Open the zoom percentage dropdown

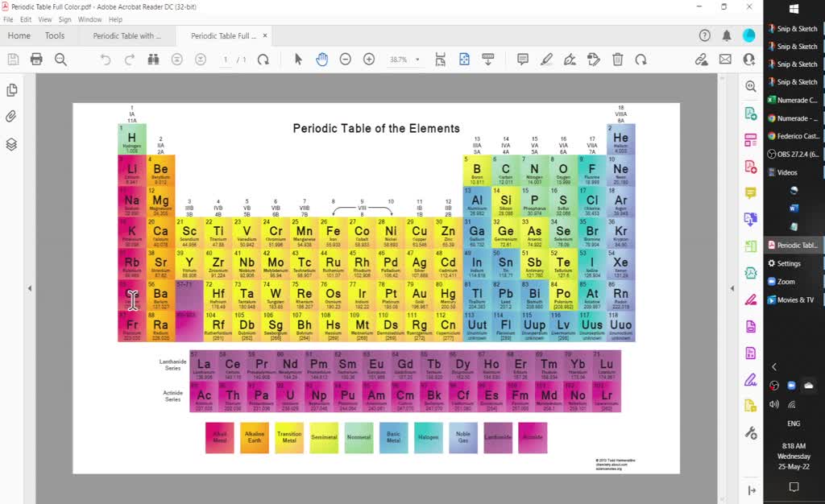[x=415, y=60]
